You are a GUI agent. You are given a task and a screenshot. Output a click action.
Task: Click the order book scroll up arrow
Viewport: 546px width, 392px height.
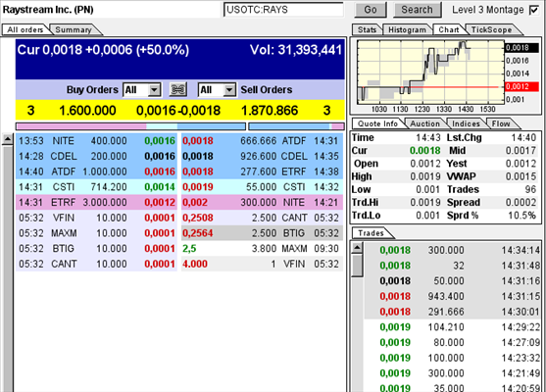(7, 139)
